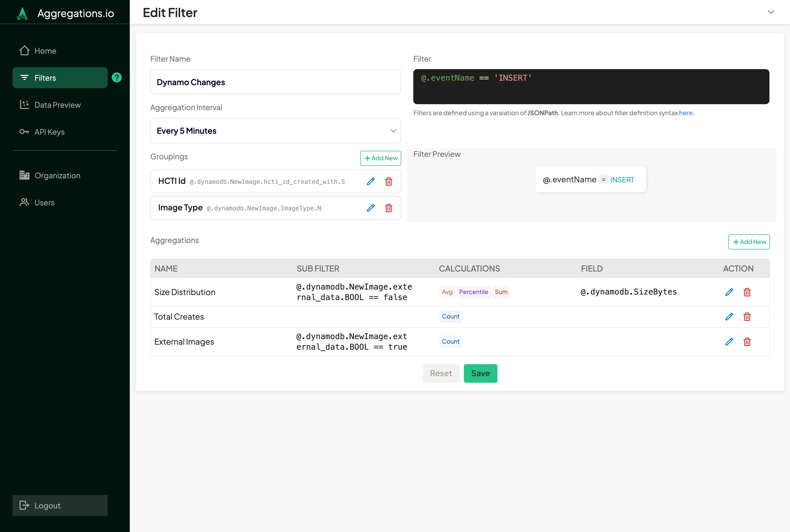The image size is (790, 532).
Task: Delete the External Images aggregation
Action: 747,342
